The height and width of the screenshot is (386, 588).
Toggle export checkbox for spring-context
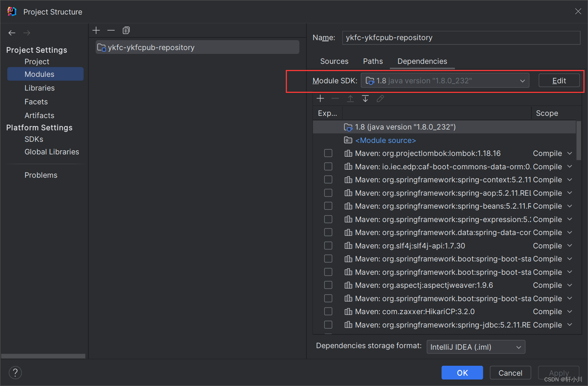tap(328, 180)
